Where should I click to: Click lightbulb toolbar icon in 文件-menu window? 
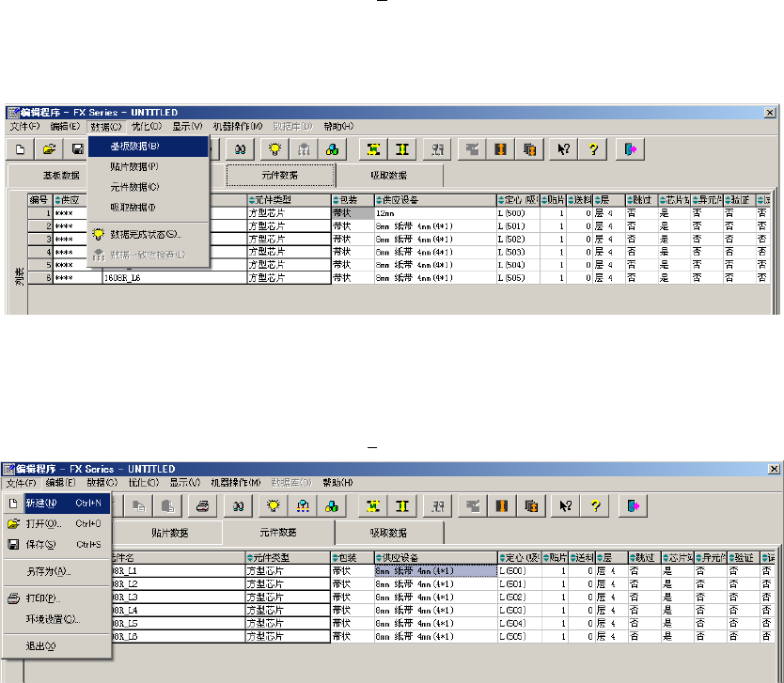pos(274,506)
